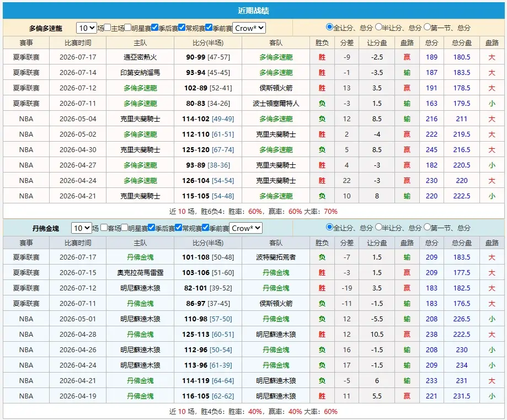The width and height of the screenshot is (507, 420).
Task: Open the 邁亞密熱火 team link
Action: click(140, 57)
